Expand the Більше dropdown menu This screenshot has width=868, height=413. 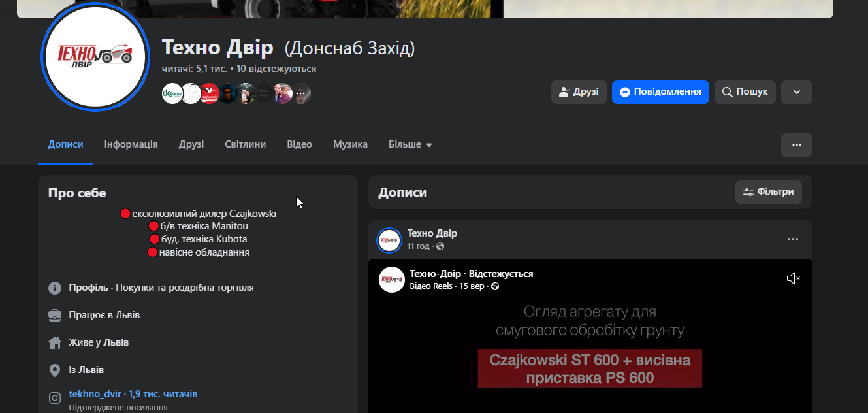point(410,144)
